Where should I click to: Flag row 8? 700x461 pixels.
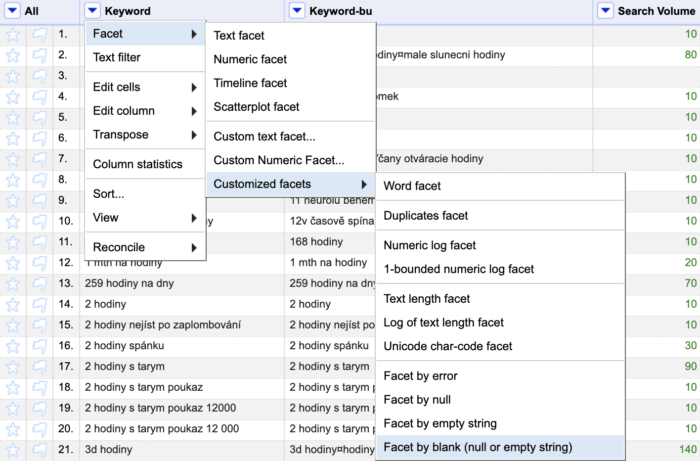coord(40,180)
